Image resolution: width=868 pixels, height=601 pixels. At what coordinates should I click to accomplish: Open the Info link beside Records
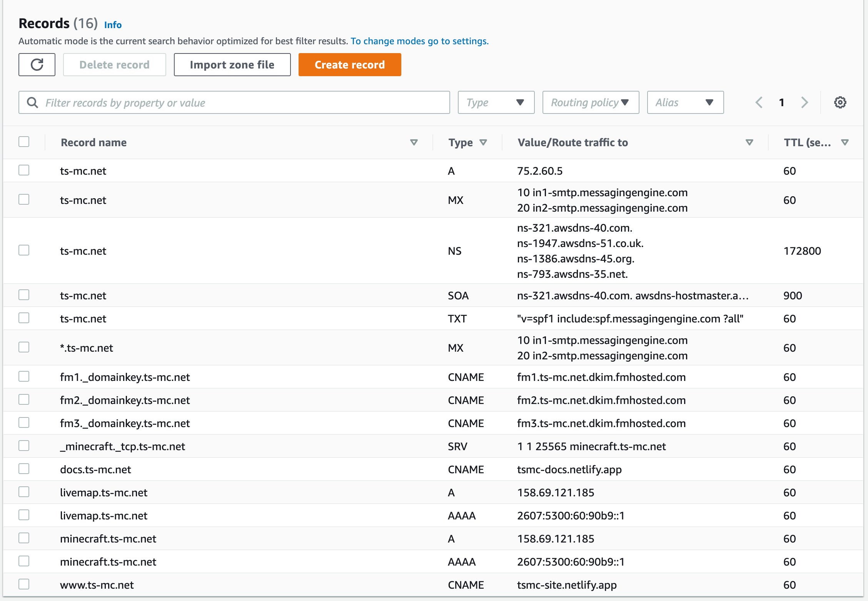(x=113, y=25)
